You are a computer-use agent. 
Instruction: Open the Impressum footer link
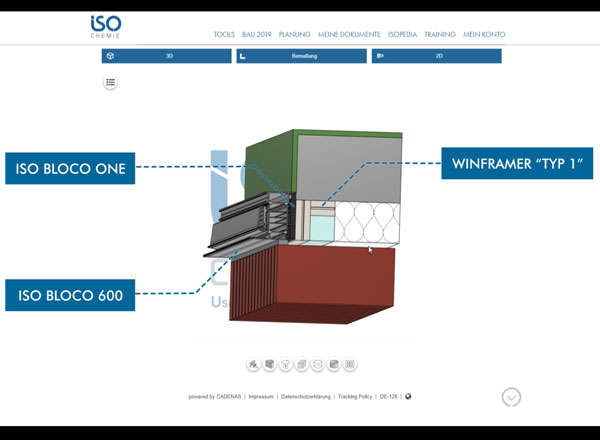click(261, 397)
